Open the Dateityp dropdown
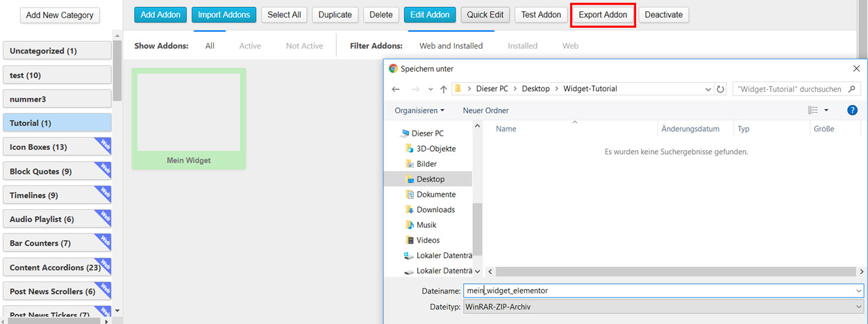Image resolution: width=868 pixels, height=324 pixels. click(664, 307)
